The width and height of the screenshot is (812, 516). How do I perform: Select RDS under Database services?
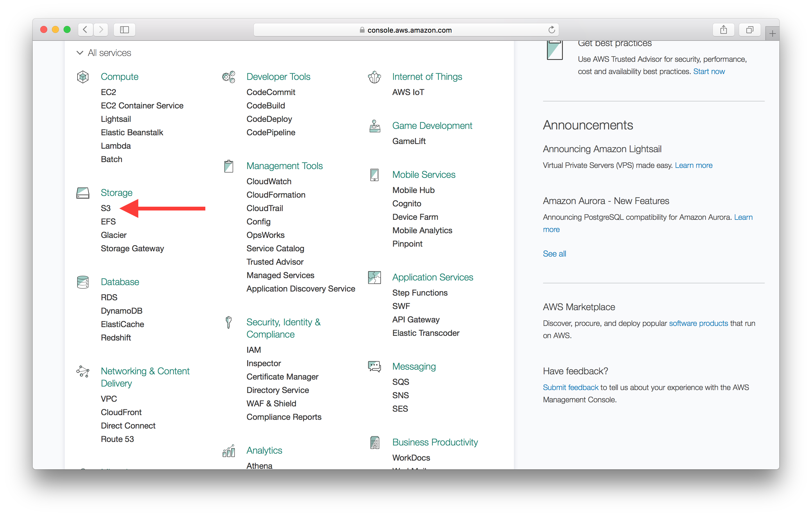tap(108, 296)
